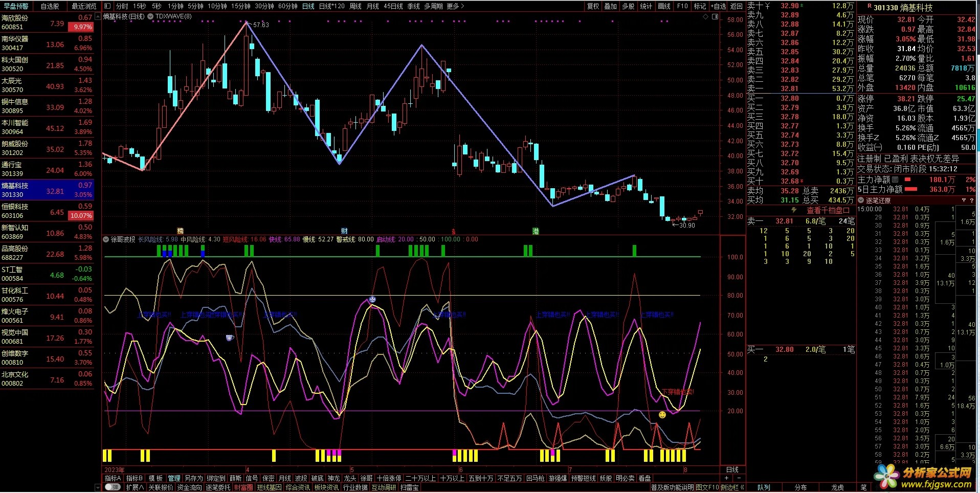This screenshot has width=980, height=493.
Task: Select the 日线*120 period
Action: [x=332, y=6]
